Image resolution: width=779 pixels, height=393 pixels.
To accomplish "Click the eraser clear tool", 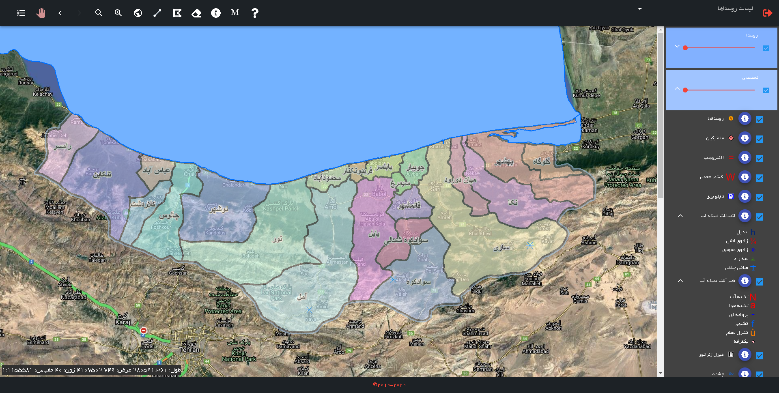I will 196,13.
